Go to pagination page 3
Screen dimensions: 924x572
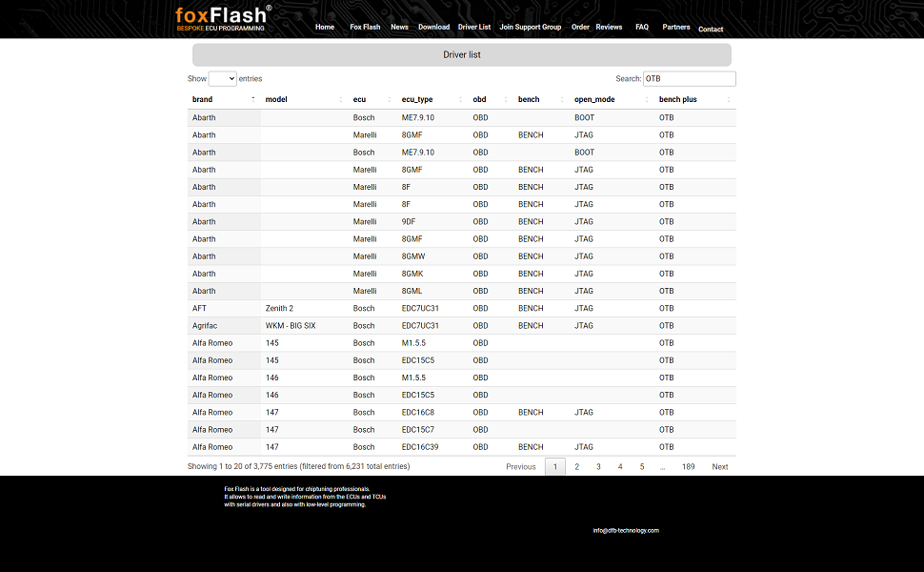point(598,466)
